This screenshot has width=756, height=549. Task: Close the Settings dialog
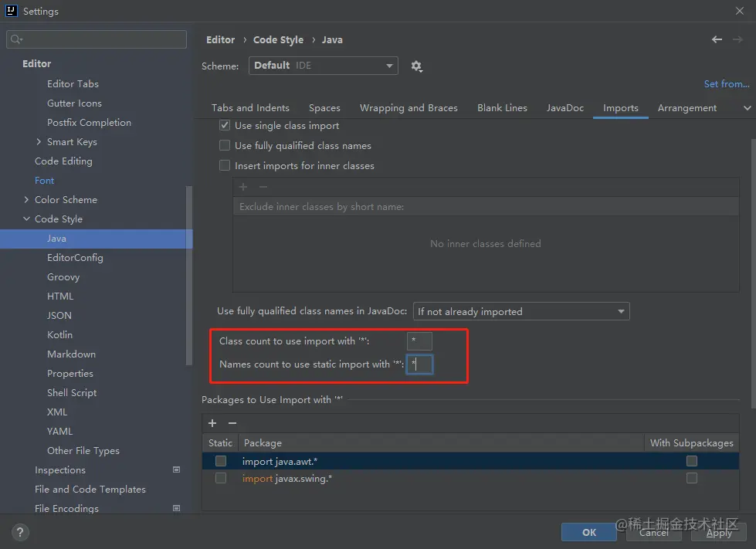(740, 11)
